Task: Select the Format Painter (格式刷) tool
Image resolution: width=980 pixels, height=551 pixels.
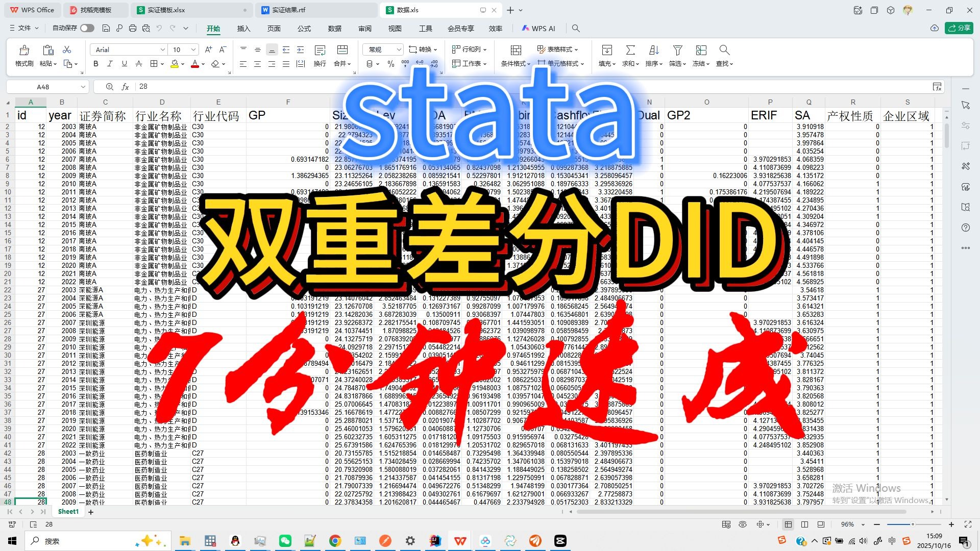Action: pyautogui.click(x=23, y=55)
